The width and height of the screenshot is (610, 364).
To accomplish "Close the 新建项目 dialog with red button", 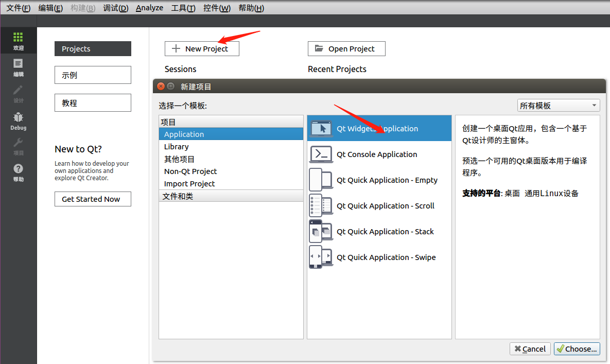I will [x=161, y=86].
